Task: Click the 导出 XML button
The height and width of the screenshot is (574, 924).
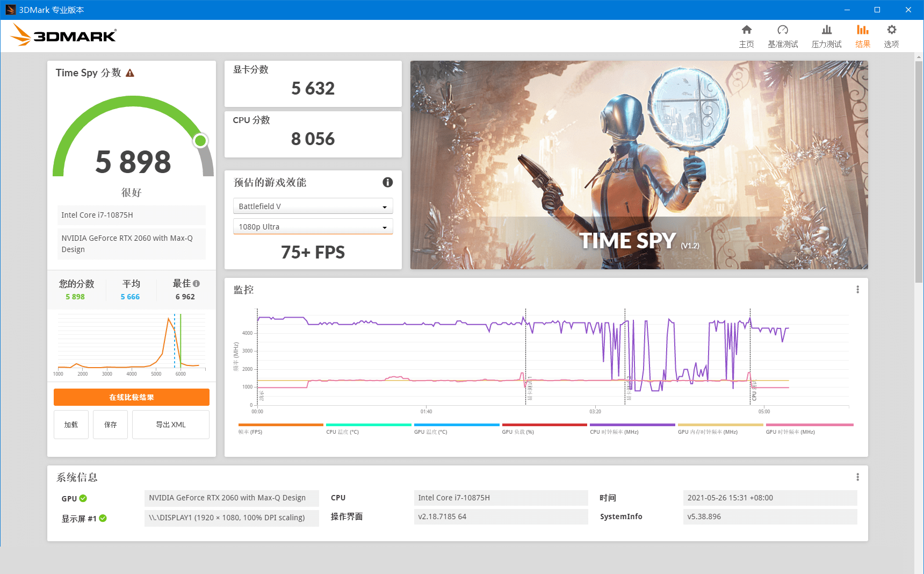Action: [x=170, y=425]
